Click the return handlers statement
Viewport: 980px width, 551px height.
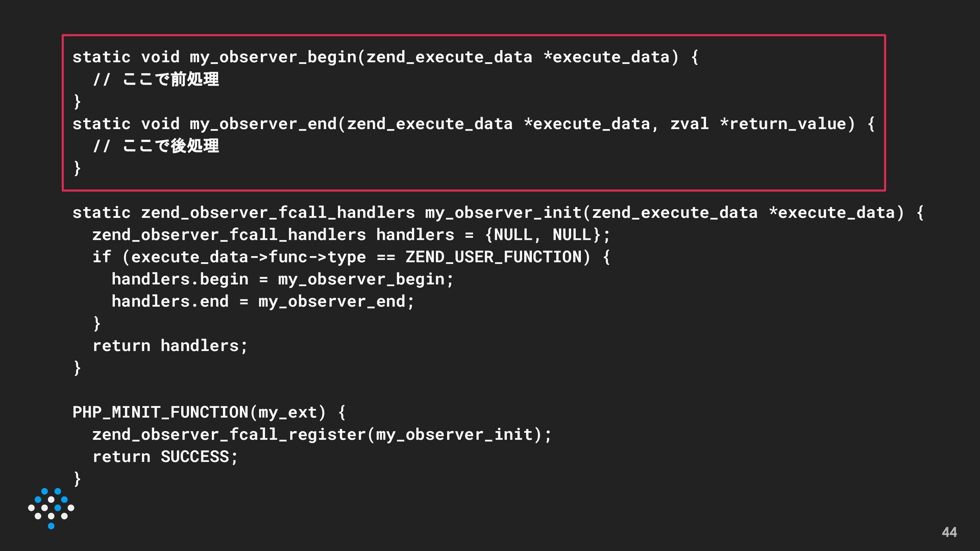(x=170, y=345)
